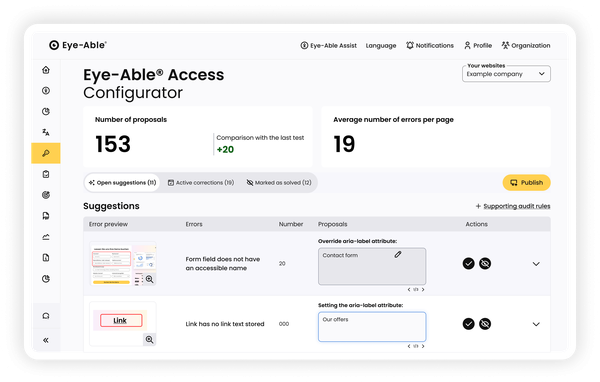Go to the previous proposal under Our offers
Image resolution: width=600 pixels, height=382 pixels.
coord(409,346)
